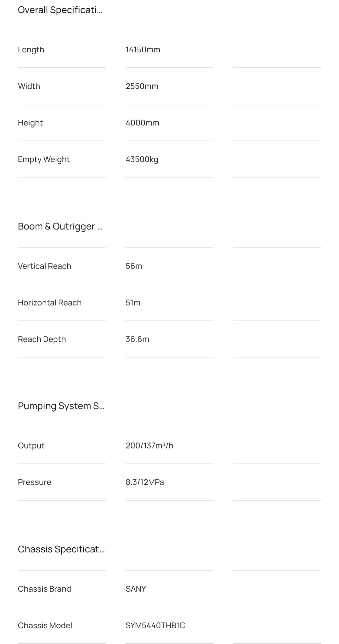Click the 51m horizontal reach value
339x644 pixels.
pyautogui.click(x=133, y=303)
